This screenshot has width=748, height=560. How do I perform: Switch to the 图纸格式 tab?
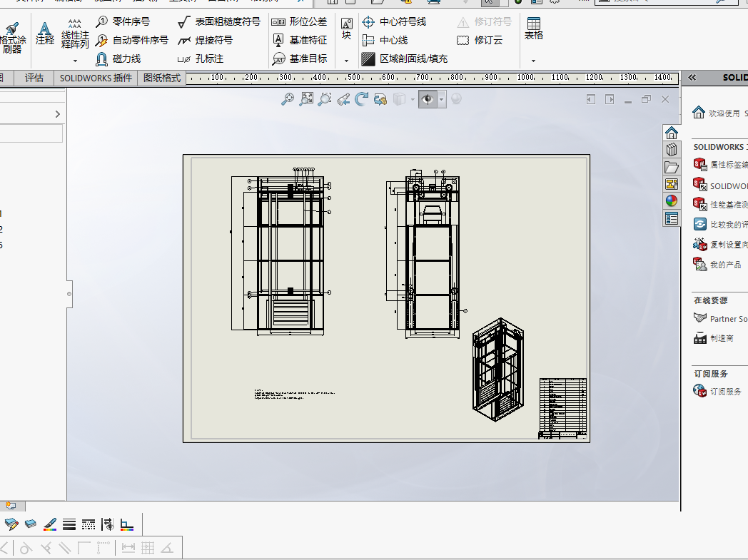coord(162,78)
